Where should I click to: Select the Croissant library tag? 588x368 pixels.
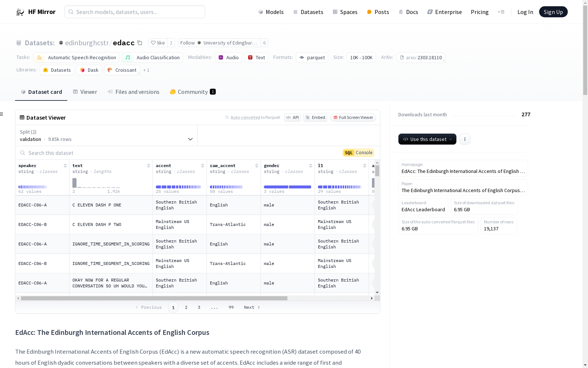point(122,70)
